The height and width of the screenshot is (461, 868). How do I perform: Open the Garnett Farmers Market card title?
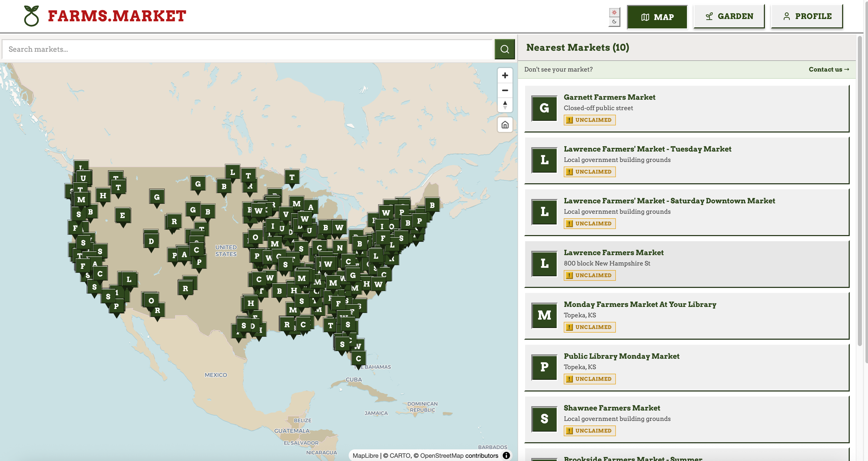[609, 97]
